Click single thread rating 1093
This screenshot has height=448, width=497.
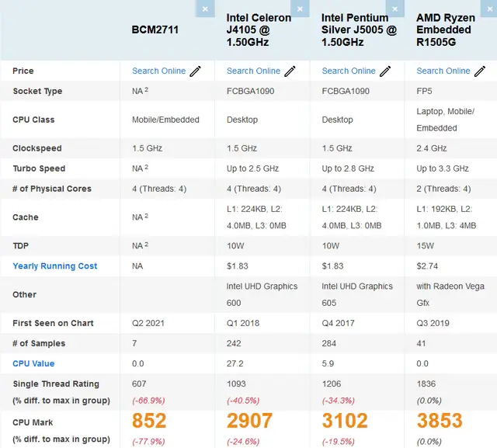pos(236,384)
